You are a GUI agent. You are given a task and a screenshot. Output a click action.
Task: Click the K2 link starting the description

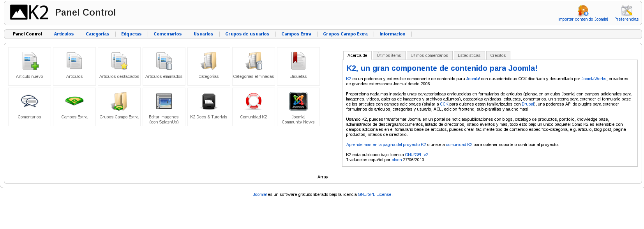click(349, 79)
